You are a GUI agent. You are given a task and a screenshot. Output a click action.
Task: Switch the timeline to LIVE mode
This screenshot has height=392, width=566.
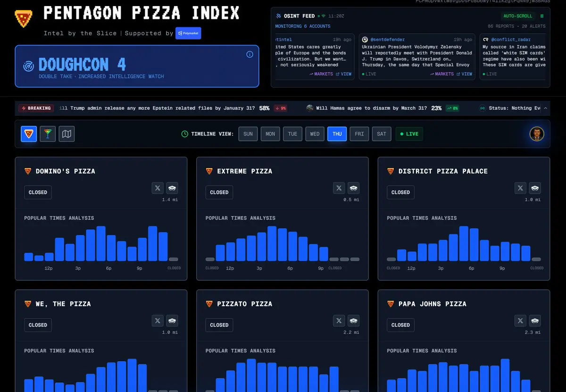[x=409, y=134]
